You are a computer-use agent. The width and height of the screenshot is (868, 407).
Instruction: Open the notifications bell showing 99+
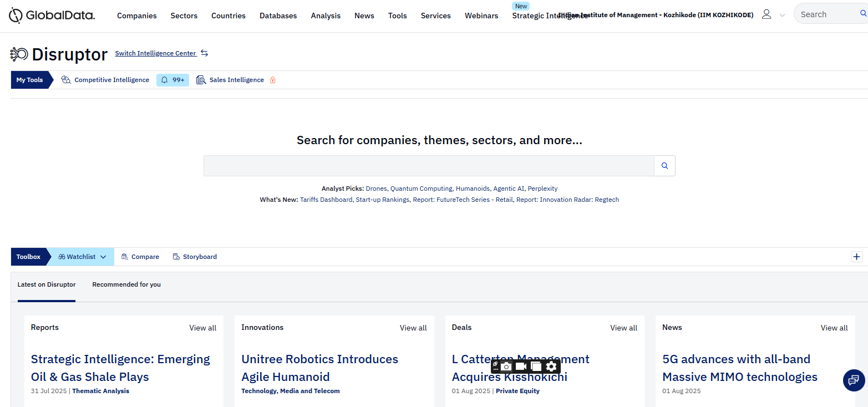(172, 80)
